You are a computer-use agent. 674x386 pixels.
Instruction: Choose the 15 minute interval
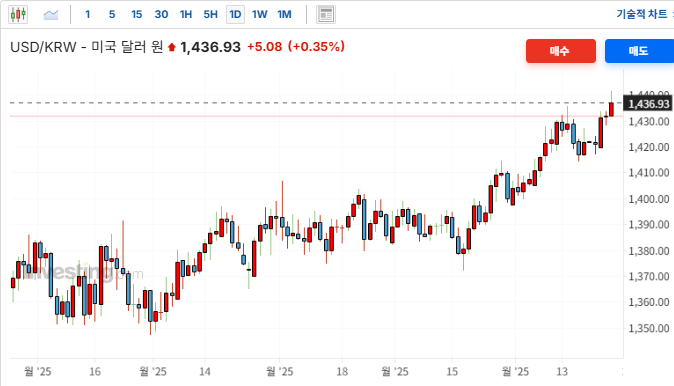point(137,15)
